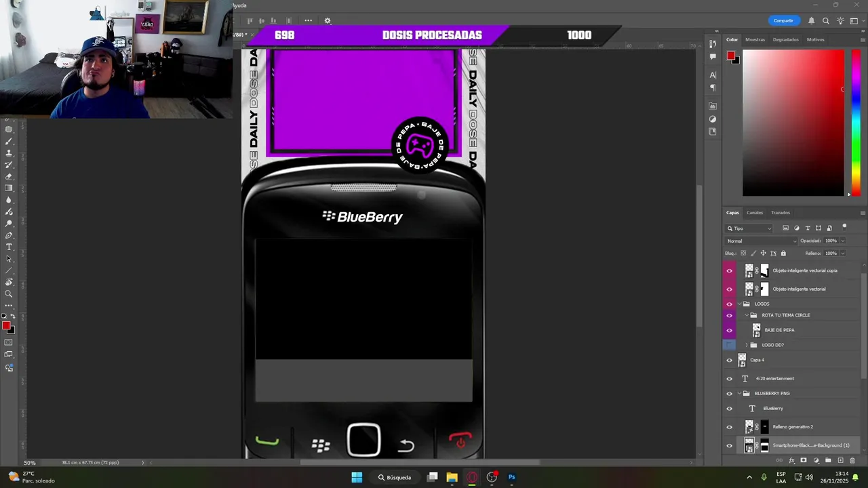Viewport: 868px width, 488px height.
Task: Open the Relleno value dropdown
Action: click(x=843, y=253)
